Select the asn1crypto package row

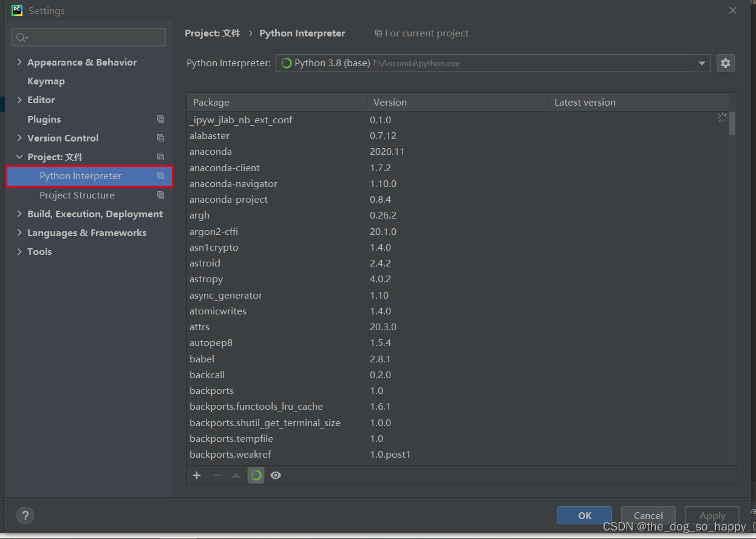pyautogui.click(x=458, y=247)
